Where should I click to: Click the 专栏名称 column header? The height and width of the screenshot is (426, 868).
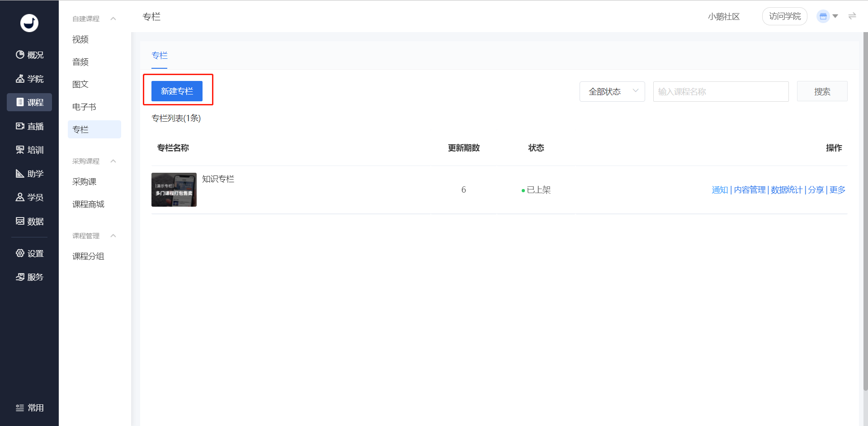click(x=173, y=148)
